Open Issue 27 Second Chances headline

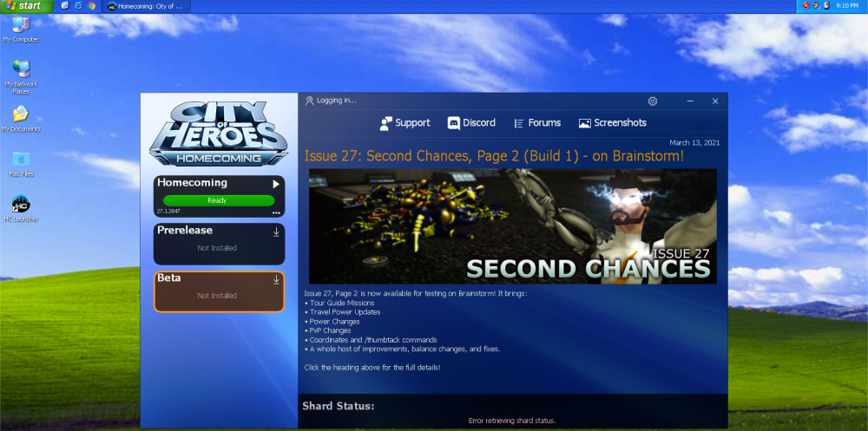click(x=495, y=157)
